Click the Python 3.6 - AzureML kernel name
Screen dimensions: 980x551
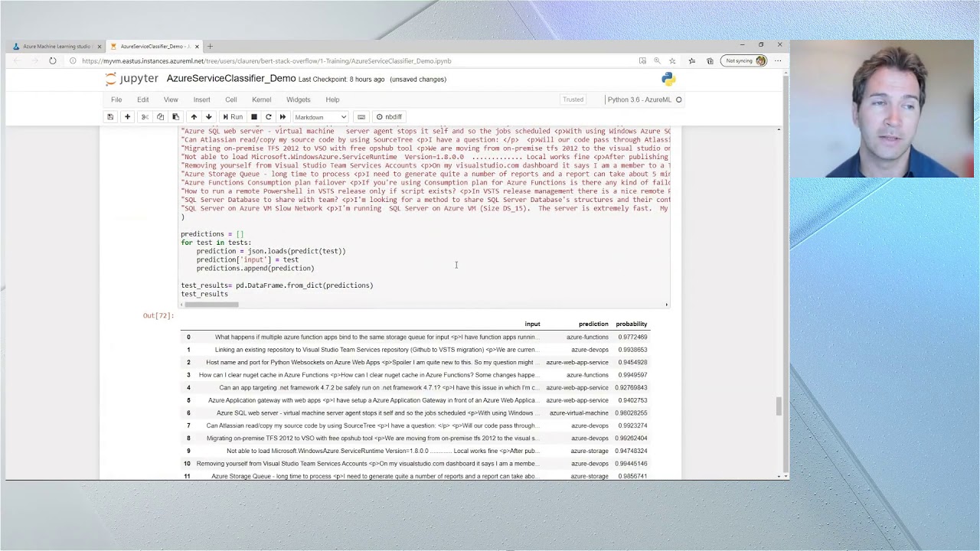click(639, 99)
